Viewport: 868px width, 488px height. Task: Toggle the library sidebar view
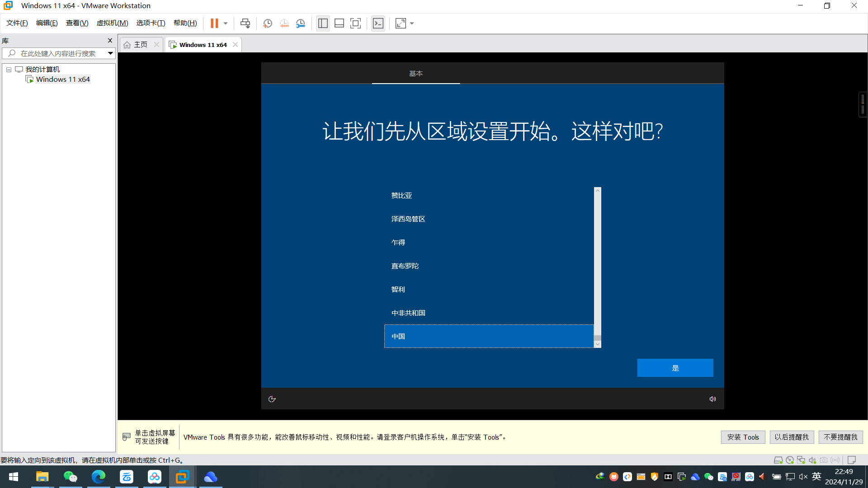click(x=323, y=23)
